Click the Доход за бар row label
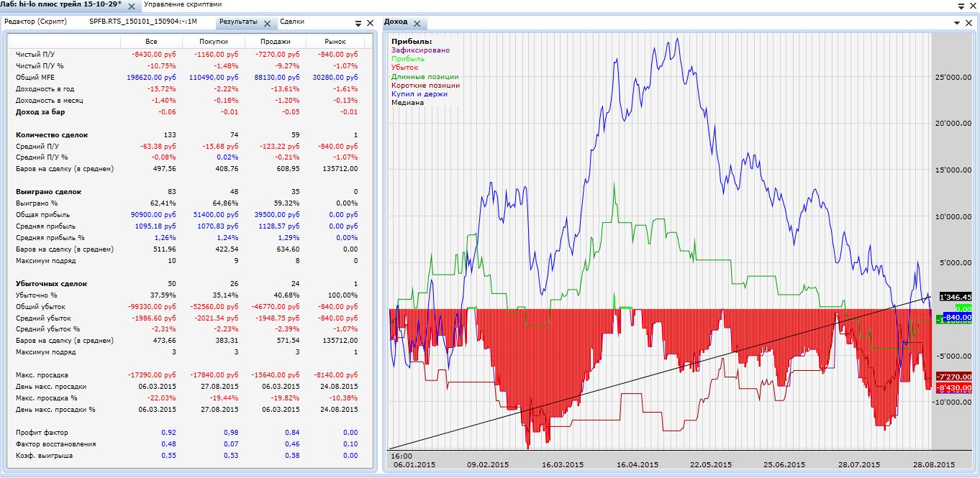The image size is (980, 478). (41, 111)
